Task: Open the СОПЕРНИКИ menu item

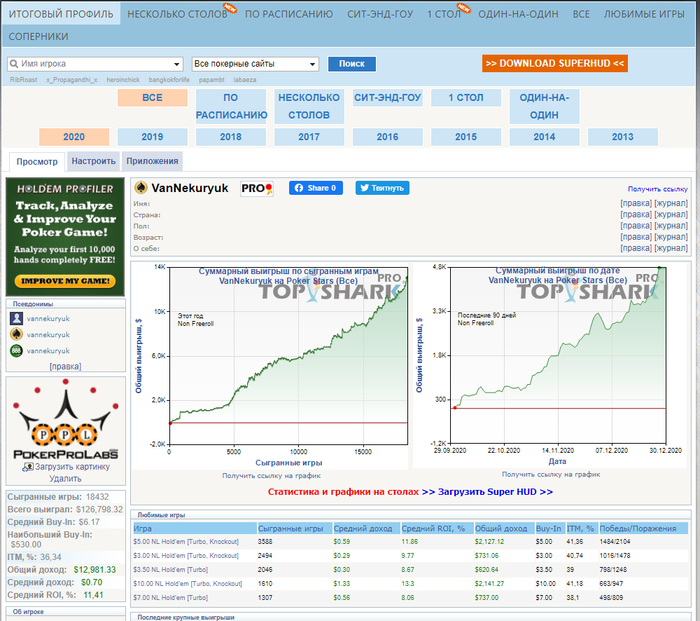Action: [38, 37]
